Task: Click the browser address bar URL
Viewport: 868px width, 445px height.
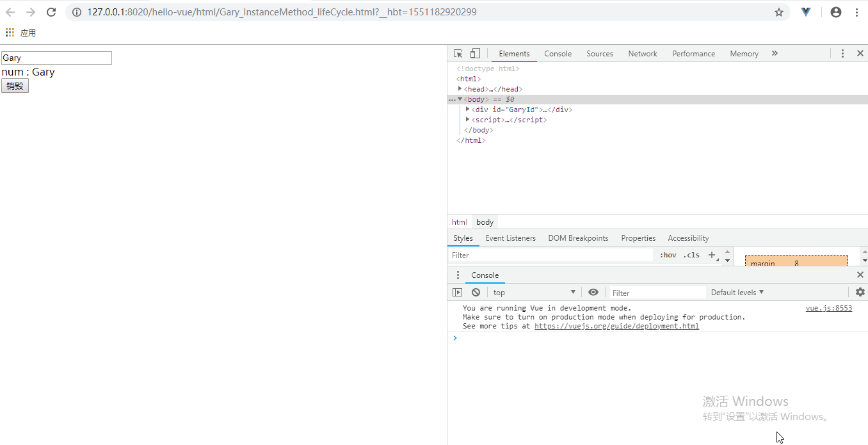Action: tap(282, 12)
